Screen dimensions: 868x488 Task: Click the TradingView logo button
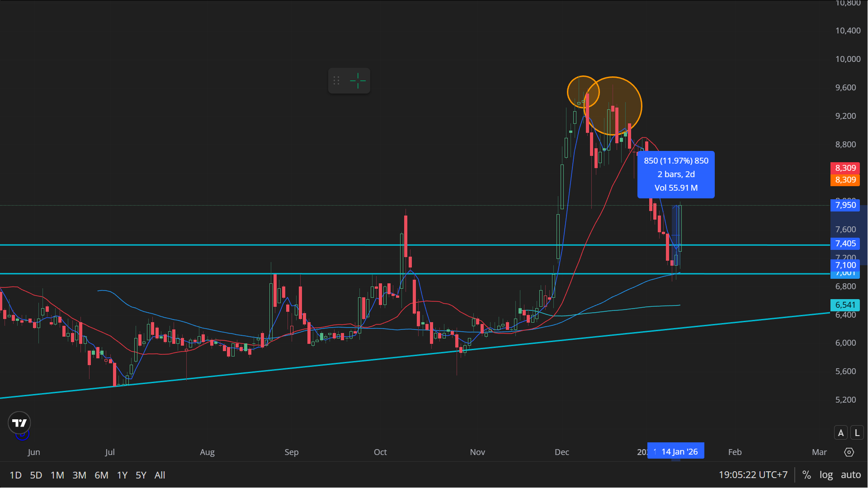19,423
